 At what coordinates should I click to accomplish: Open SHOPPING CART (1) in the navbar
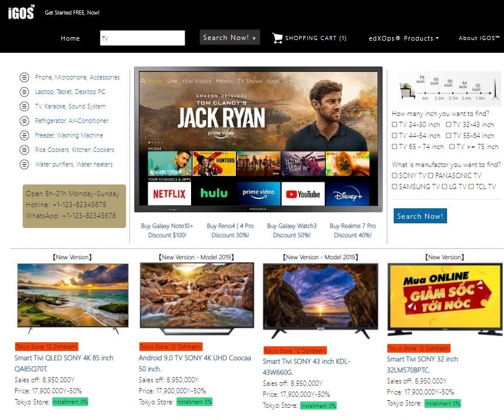click(316, 38)
